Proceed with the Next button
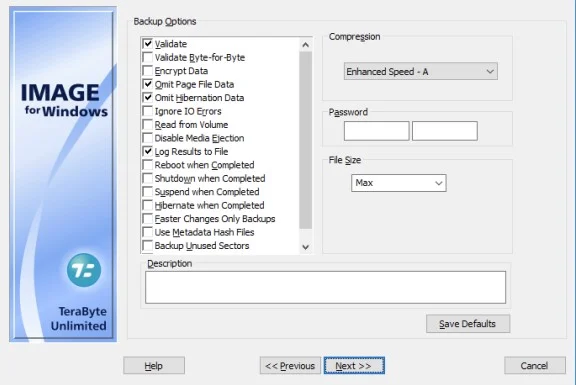Screen dimensions: 576x385 [354, 366]
